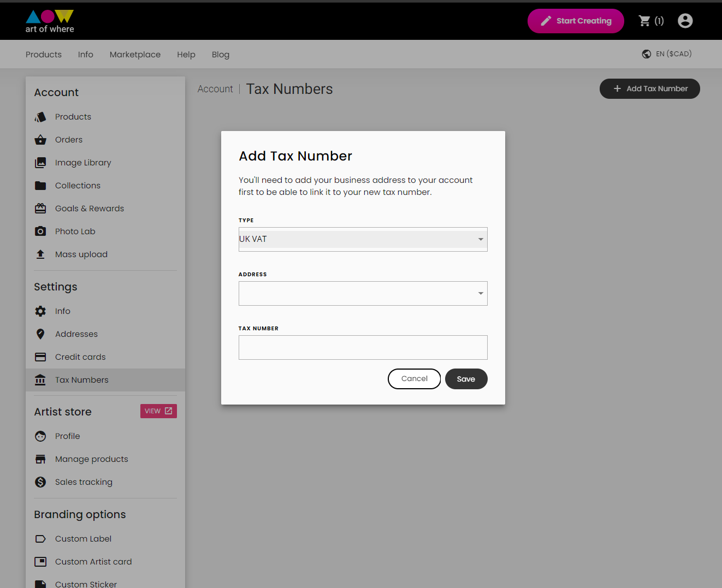This screenshot has height=588, width=722.
Task: Click the Credit cards icon
Action: coord(40,357)
